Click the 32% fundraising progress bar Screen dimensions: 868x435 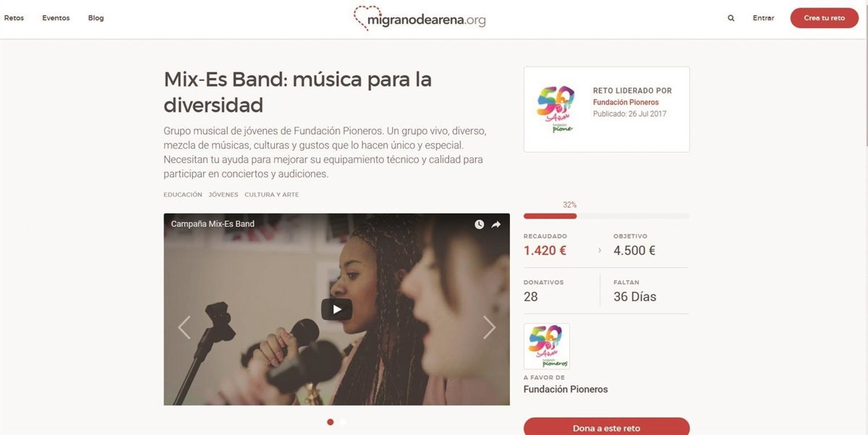(x=606, y=216)
